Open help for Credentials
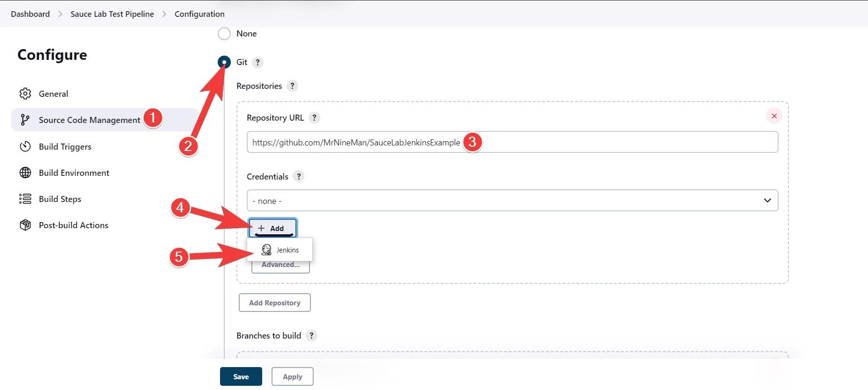Viewport: 868px width, 390px height. coord(299,176)
